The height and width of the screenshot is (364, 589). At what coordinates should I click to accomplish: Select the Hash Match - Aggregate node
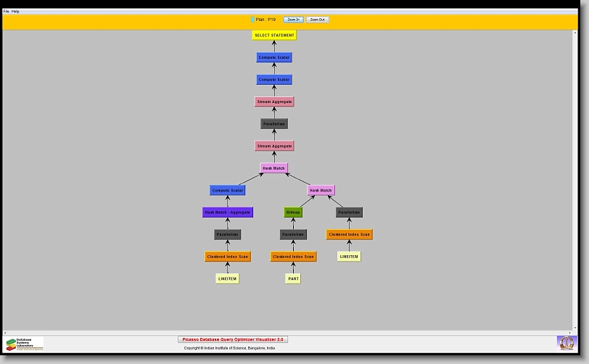pos(227,212)
